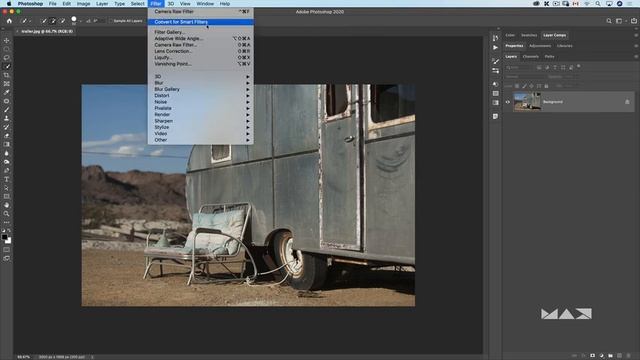Expand the Blur Gallery submenu
Image resolution: width=640 pixels, height=360 pixels.
tap(200, 89)
